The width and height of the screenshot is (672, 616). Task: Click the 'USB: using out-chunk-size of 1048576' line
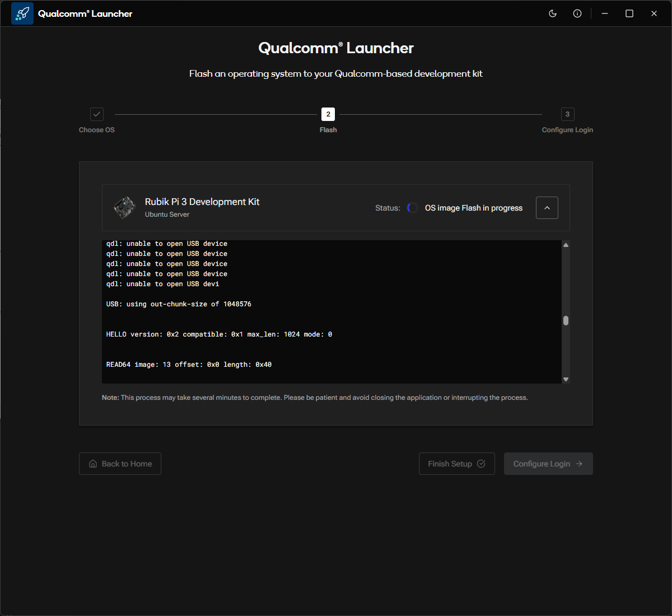(179, 304)
